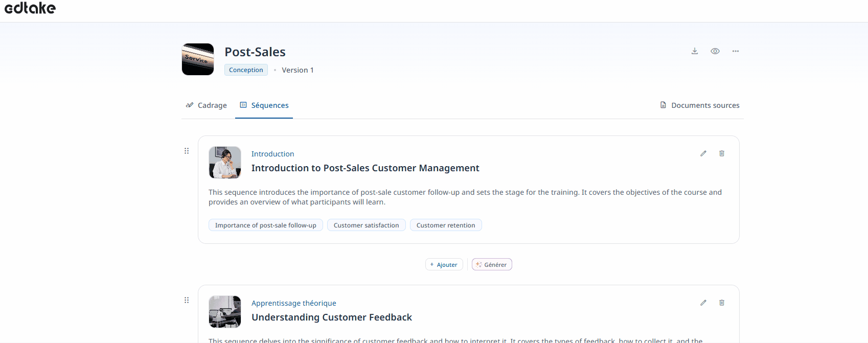Screen dimensions: 868x343
Task: Select the Séquences tab
Action: click(x=264, y=105)
